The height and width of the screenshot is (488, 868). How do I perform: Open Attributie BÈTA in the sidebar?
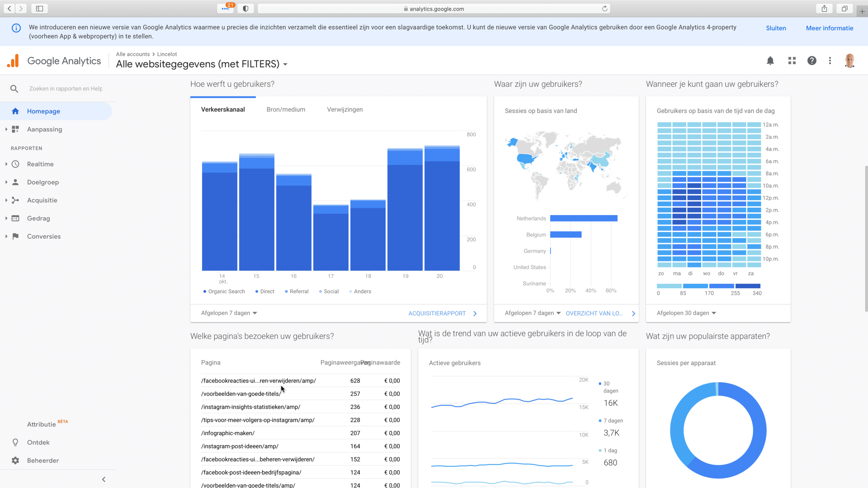point(47,424)
